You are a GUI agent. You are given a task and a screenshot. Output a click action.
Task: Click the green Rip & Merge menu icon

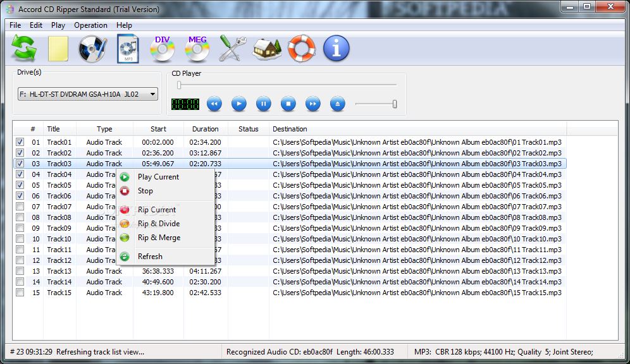(125, 238)
